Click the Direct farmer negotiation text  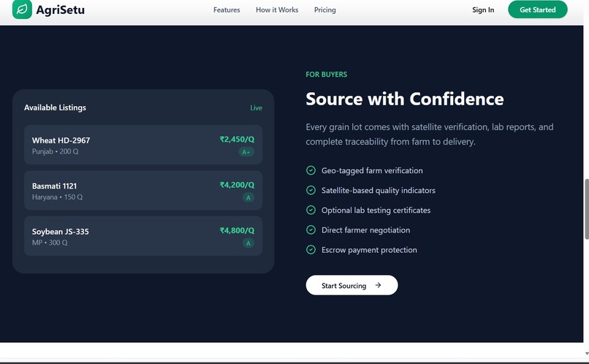pyautogui.click(x=365, y=230)
